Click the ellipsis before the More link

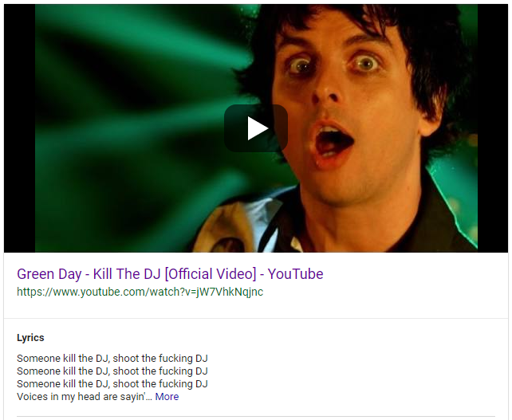tap(149, 398)
